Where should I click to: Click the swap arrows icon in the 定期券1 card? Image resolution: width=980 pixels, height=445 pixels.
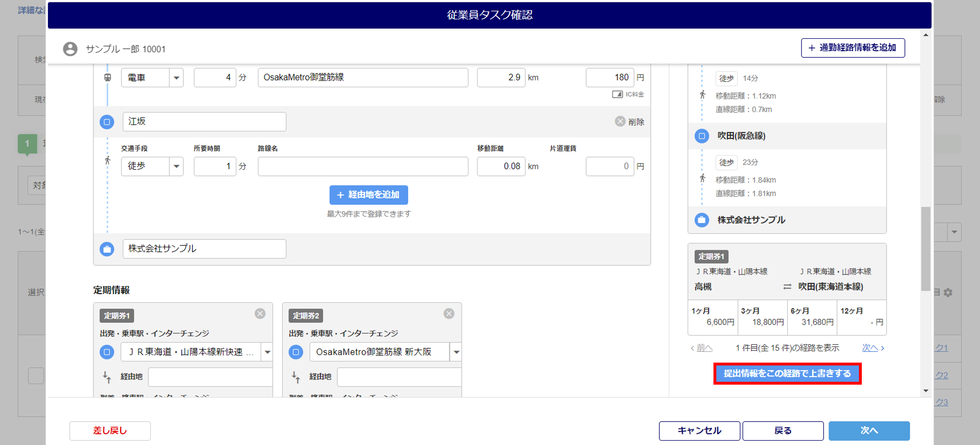(107, 377)
